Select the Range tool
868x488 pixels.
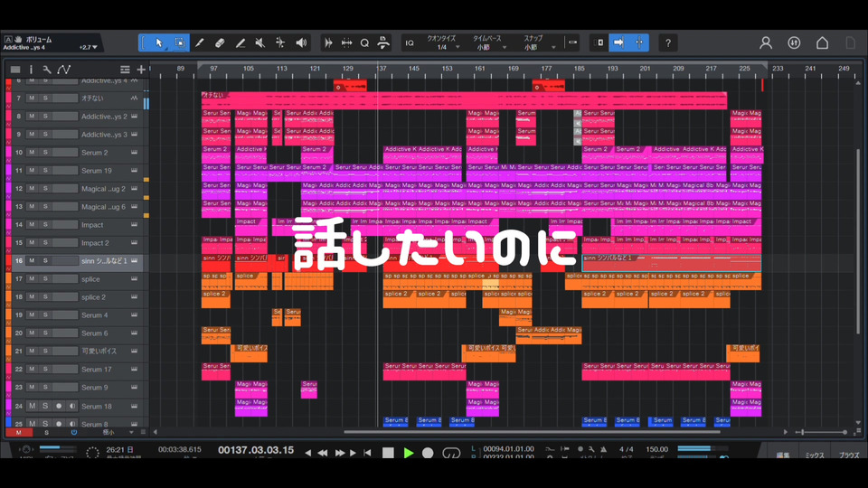coord(180,42)
